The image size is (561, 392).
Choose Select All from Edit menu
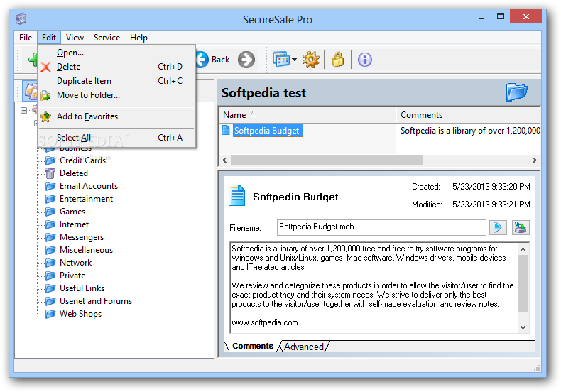coord(116,138)
